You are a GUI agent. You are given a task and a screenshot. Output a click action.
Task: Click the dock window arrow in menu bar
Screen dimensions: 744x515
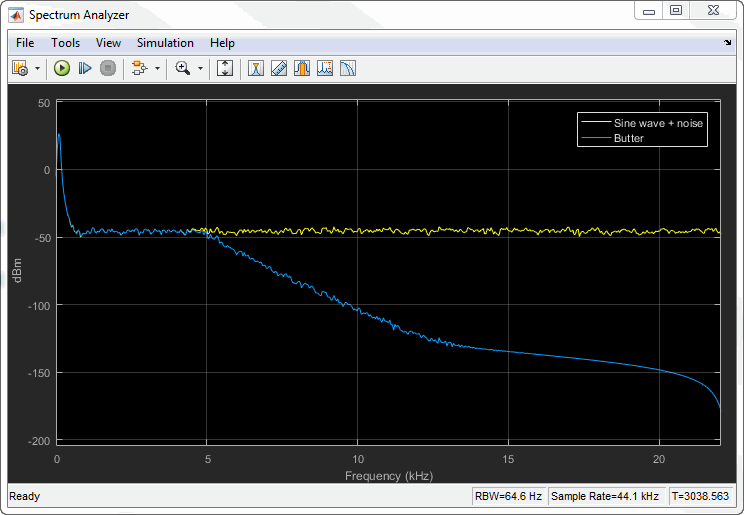[727, 43]
